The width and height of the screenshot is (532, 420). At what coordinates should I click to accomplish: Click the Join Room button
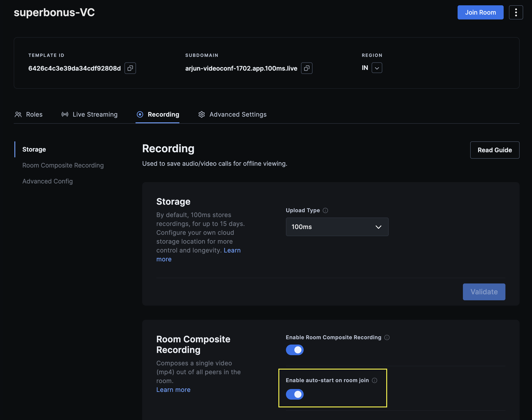[480, 12]
